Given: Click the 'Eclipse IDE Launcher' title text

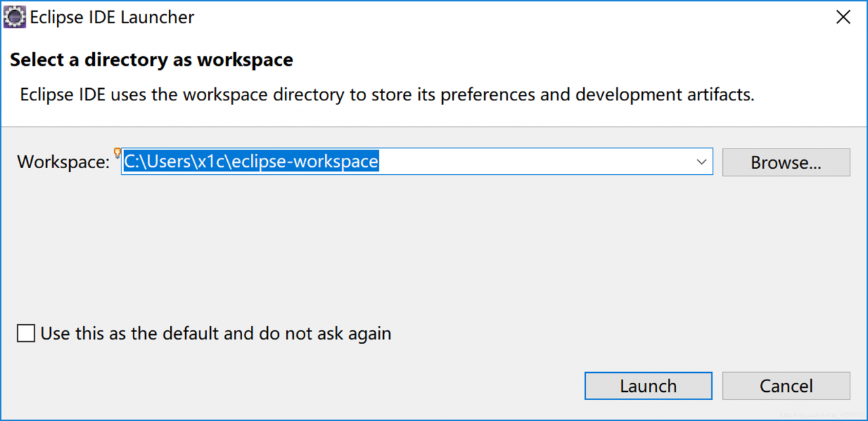Looking at the screenshot, I should 112,18.
